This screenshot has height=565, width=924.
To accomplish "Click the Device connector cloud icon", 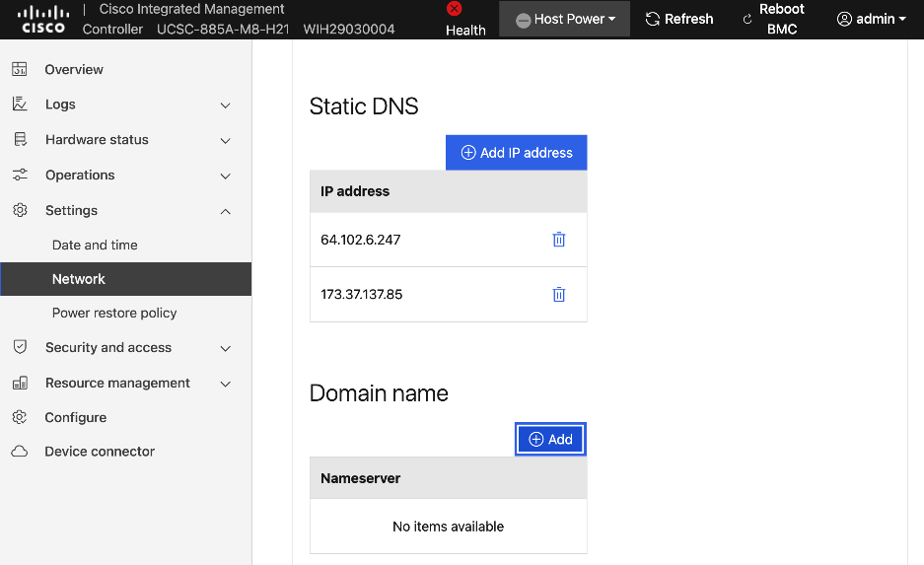I will click(20, 452).
